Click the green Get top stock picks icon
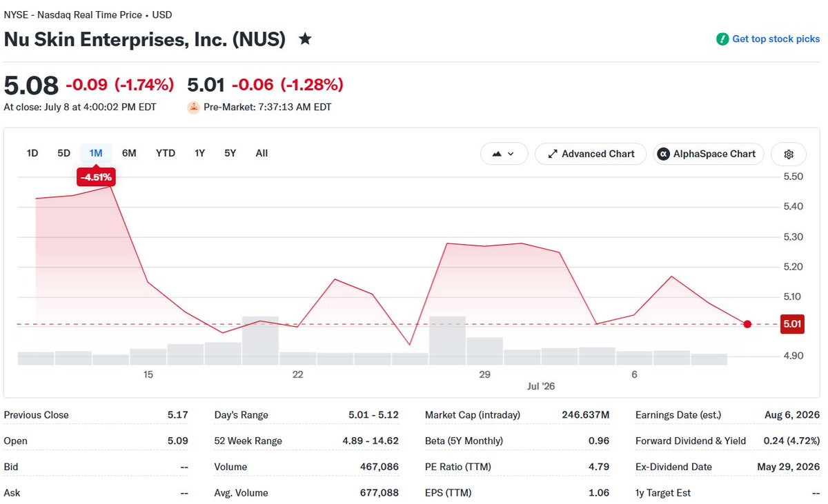828x504 pixels. (x=722, y=39)
